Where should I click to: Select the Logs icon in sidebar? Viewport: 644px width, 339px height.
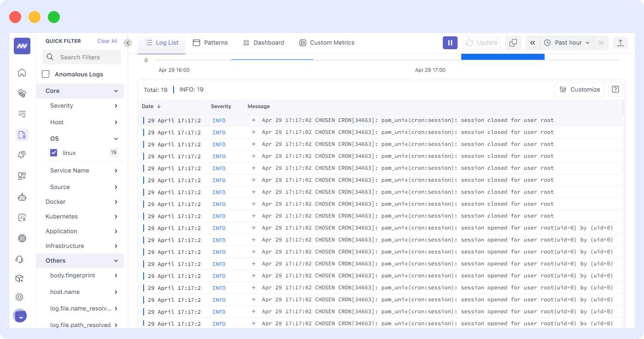tap(22, 135)
